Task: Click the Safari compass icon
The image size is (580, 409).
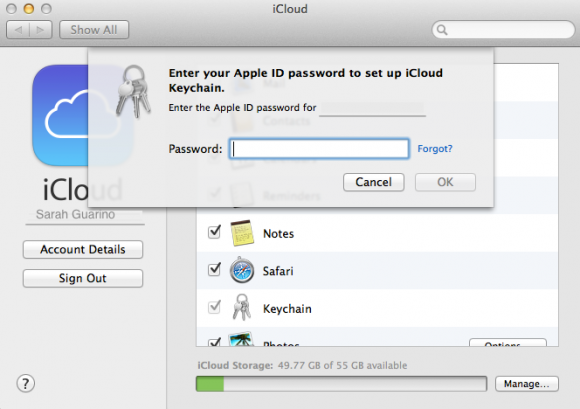Action: tap(242, 270)
